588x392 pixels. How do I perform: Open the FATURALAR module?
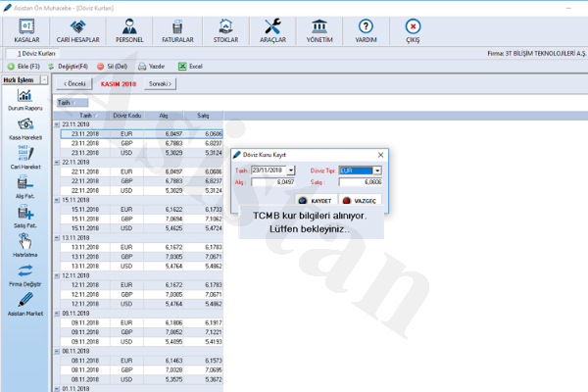click(177, 31)
